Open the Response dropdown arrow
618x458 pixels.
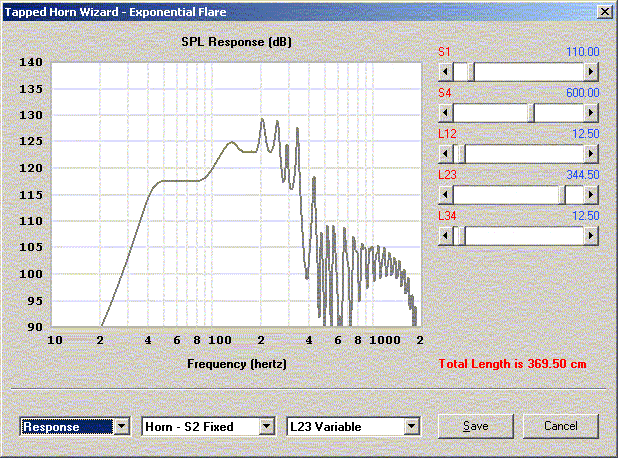click(121, 426)
